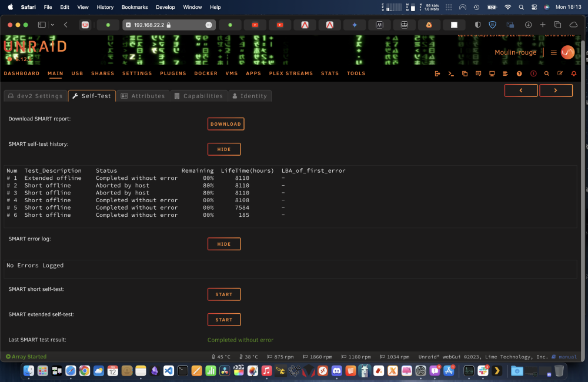Hide the SMART error log
This screenshot has width=588, height=382.
(x=224, y=244)
